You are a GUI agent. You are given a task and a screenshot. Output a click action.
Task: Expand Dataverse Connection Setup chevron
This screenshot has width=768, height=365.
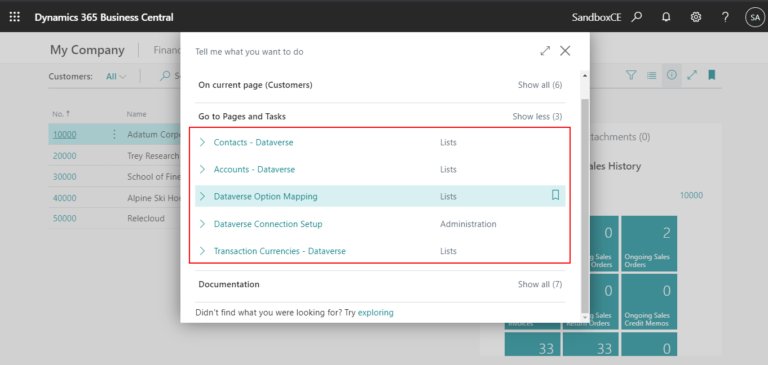coord(202,224)
